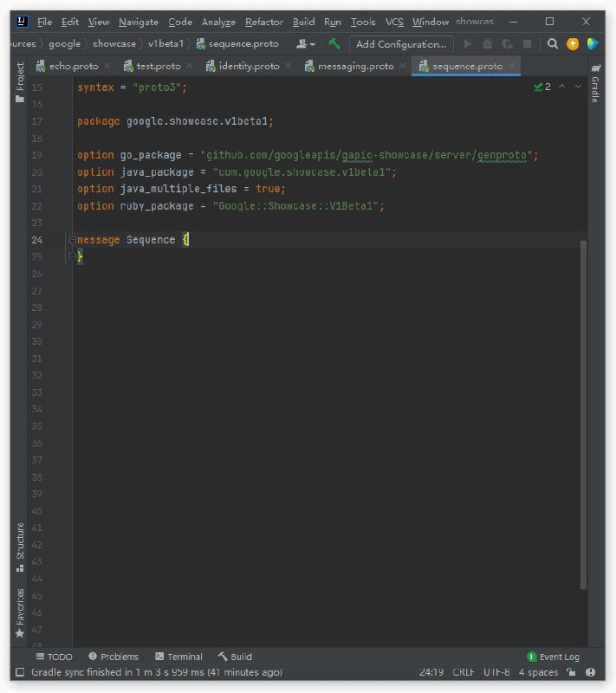Toggle the read-only lock icon
This screenshot has width=616, height=693.
[571, 672]
